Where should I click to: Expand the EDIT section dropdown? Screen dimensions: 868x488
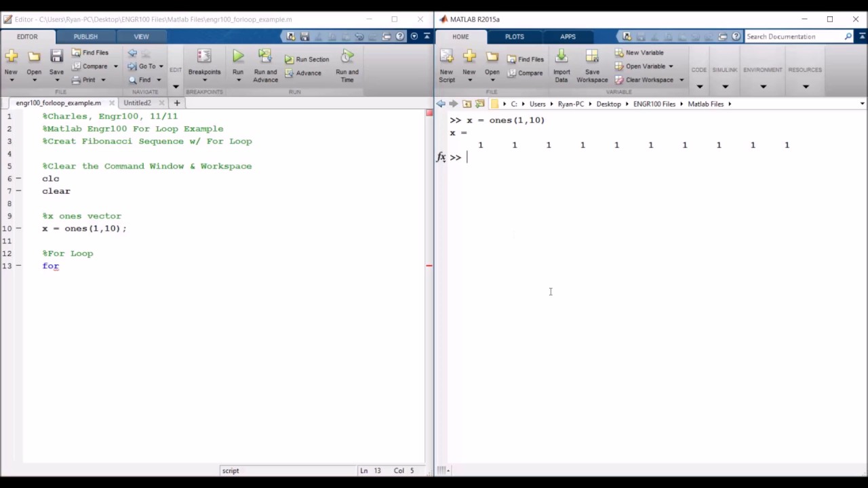click(176, 86)
